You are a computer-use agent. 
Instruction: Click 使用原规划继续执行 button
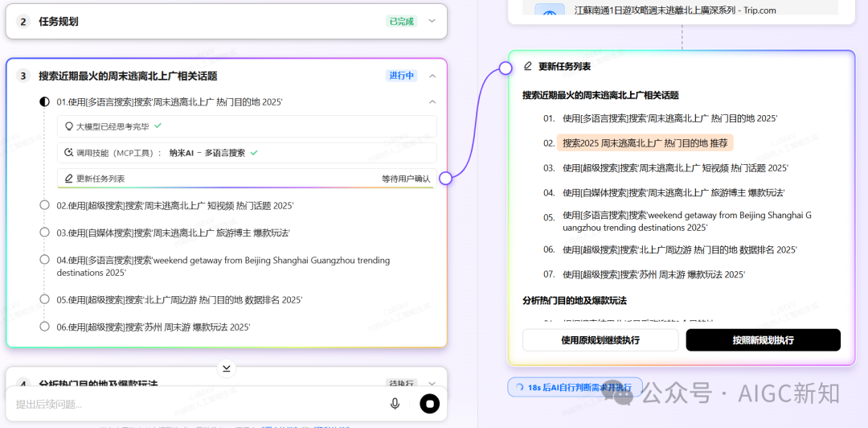[x=600, y=340]
